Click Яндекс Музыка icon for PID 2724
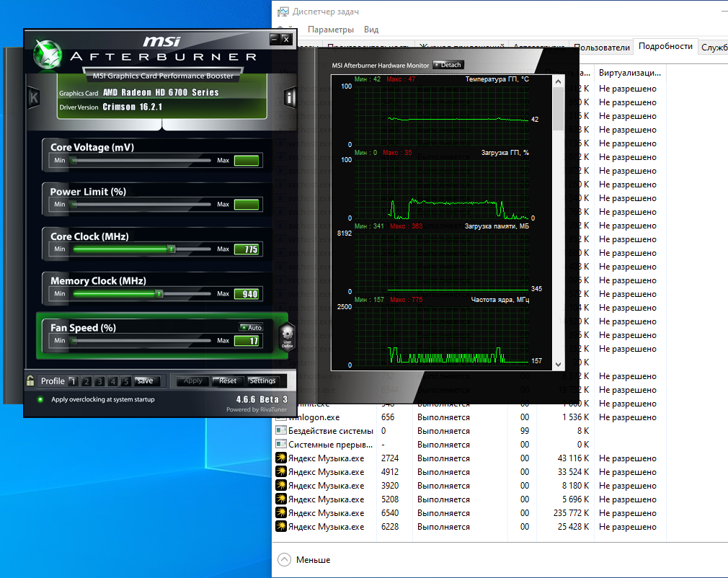 pyautogui.click(x=281, y=458)
